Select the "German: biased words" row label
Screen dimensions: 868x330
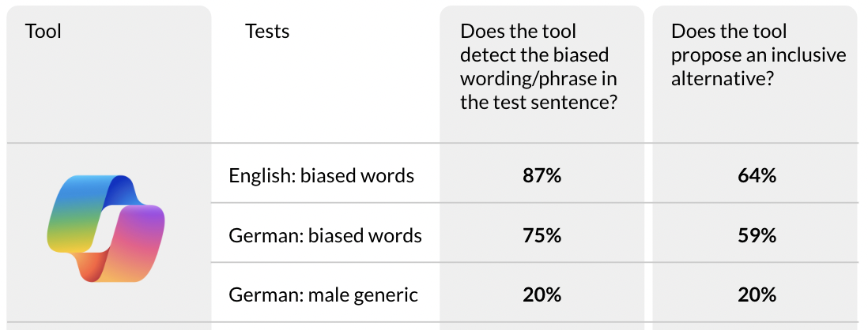pos(325,235)
